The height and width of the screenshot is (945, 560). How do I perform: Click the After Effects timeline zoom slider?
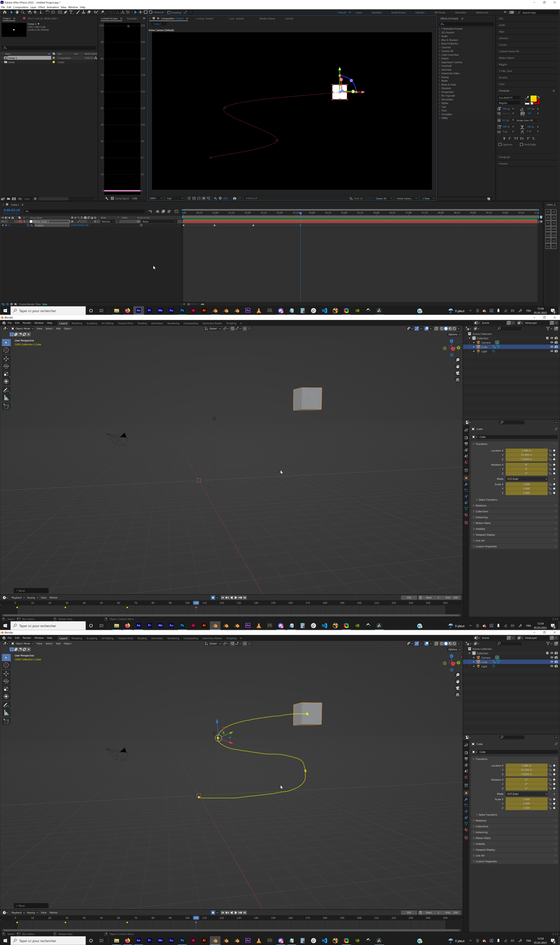point(193,304)
